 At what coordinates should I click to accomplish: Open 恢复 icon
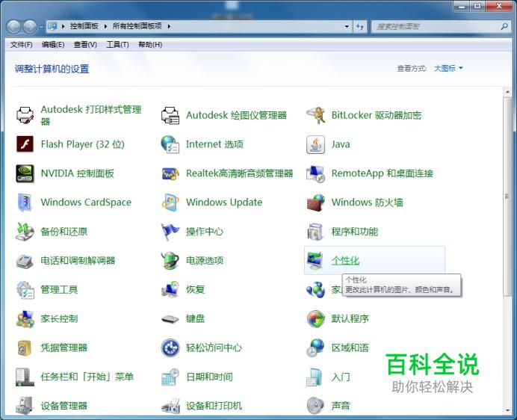point(170,290)
